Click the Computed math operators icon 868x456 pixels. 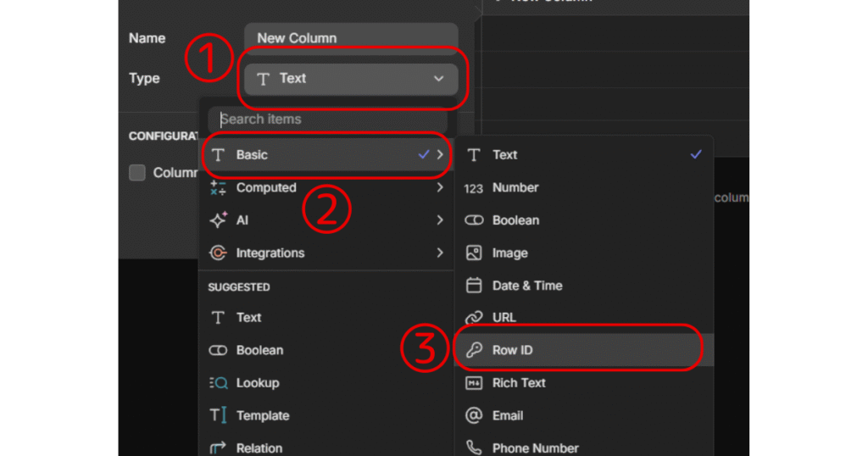point(218,187)
